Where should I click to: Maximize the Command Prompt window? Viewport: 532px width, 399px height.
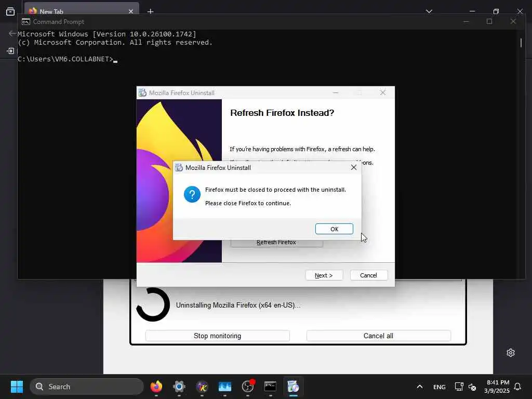pyautogui.click(x=489, y=21)
